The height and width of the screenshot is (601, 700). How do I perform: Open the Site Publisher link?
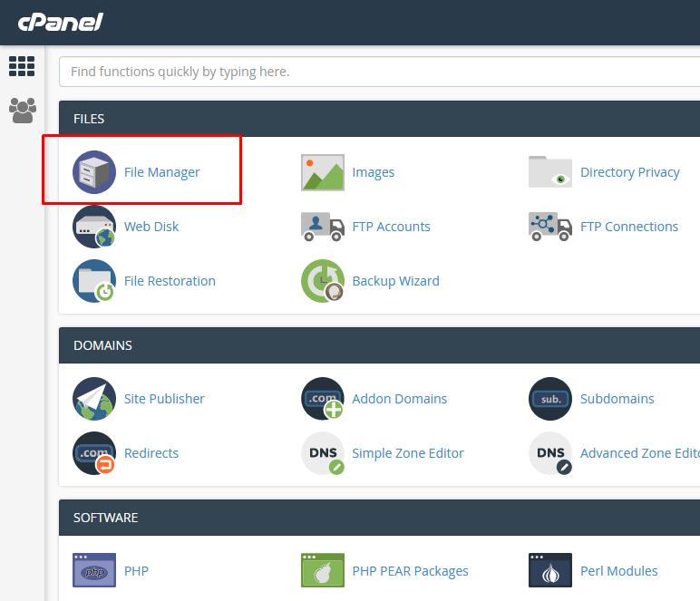tap(164, 399)
